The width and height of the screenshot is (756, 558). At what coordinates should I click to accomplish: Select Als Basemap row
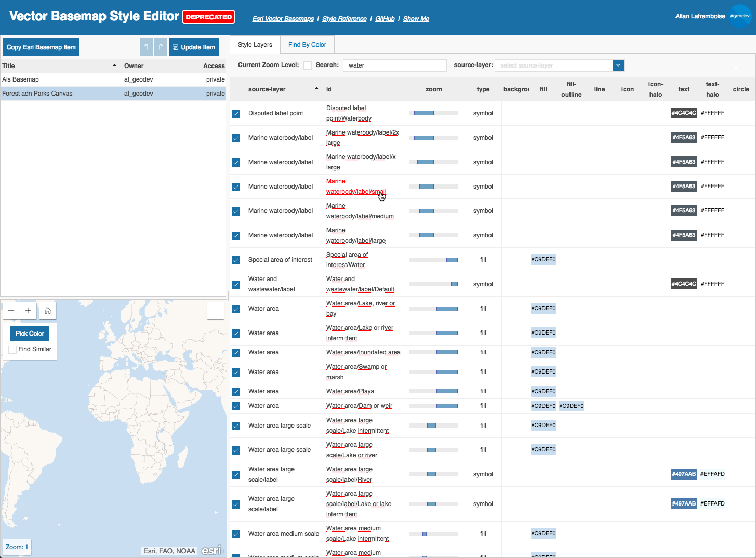pos(113,79)
